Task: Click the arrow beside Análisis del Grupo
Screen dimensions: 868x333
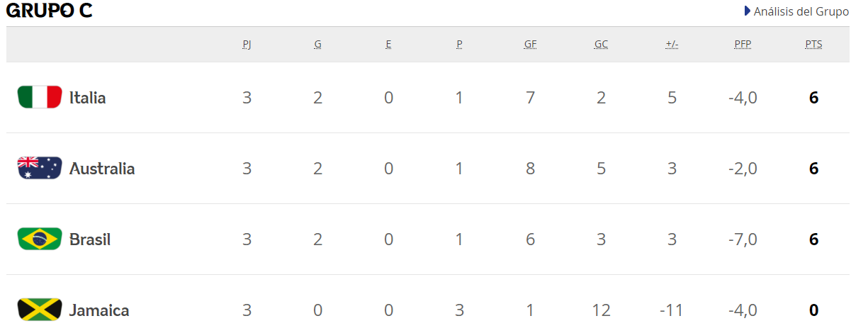Action: coord(747,11)
